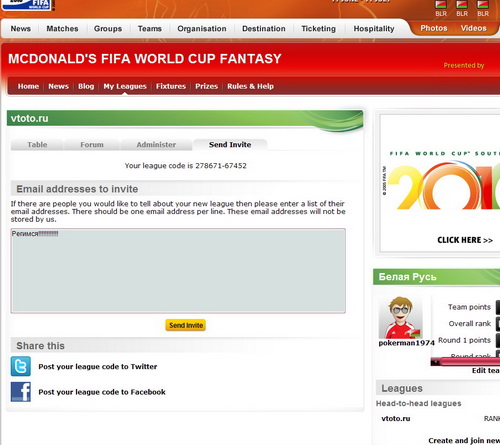Click the Head-to-head leagues subheading
The image size is (500, 445).
419,404
